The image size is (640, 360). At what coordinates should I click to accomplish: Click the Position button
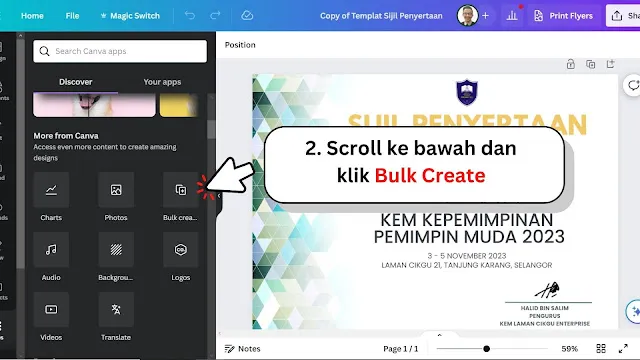(x=240, y=45)
